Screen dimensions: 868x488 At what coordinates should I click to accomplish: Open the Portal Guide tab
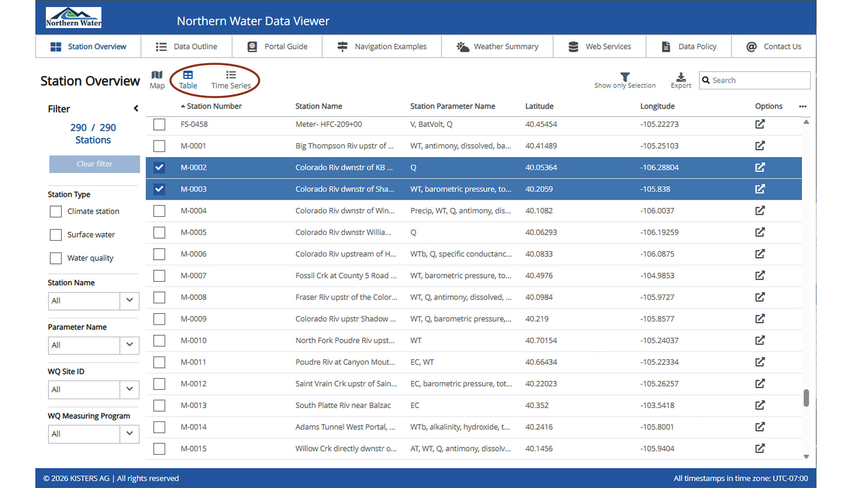tap(277, 47)
